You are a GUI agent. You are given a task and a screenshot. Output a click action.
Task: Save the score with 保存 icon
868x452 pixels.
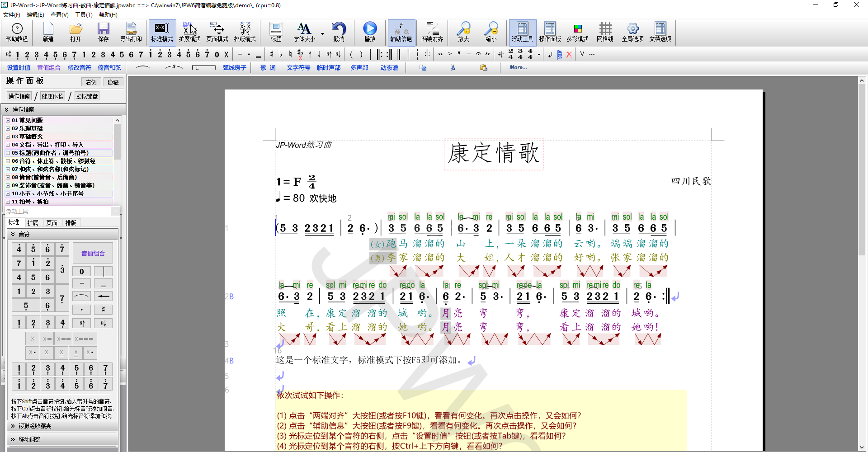[x=104, y=33]
